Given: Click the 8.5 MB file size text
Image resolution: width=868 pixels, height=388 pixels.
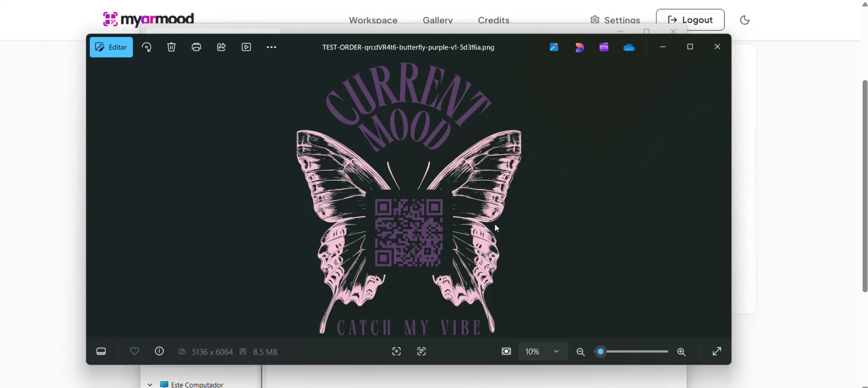Looking at the screenshot, I should coord(265,352).
